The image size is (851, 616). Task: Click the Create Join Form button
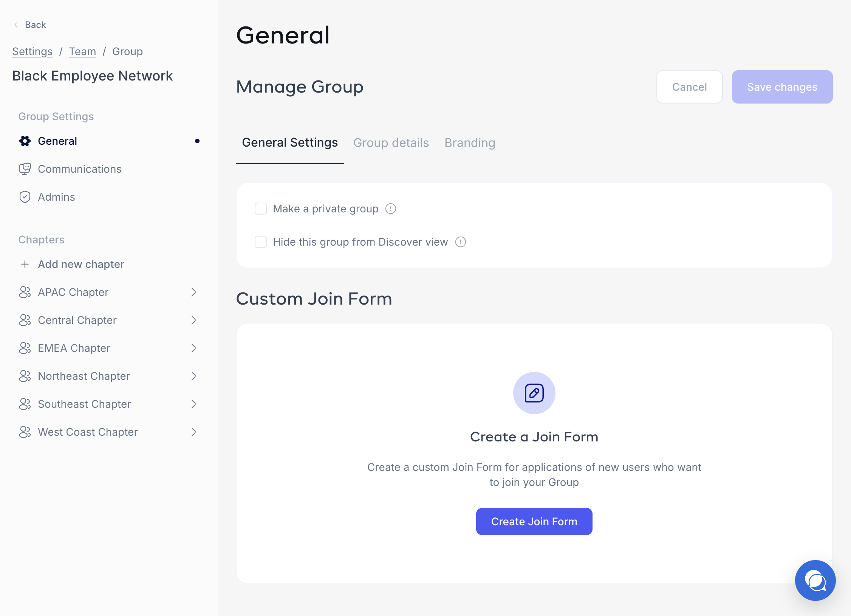coord(534,522)
